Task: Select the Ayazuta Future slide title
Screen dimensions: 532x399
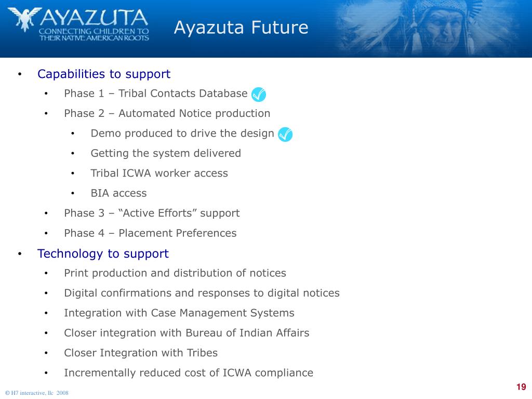Action: (241, 28)
